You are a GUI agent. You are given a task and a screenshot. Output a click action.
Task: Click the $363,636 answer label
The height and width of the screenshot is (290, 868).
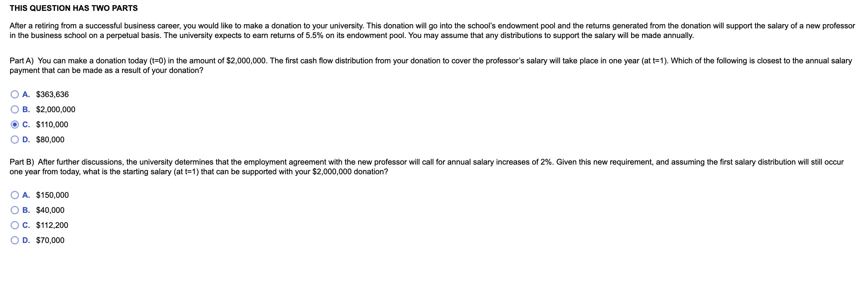tap(52, 95)
